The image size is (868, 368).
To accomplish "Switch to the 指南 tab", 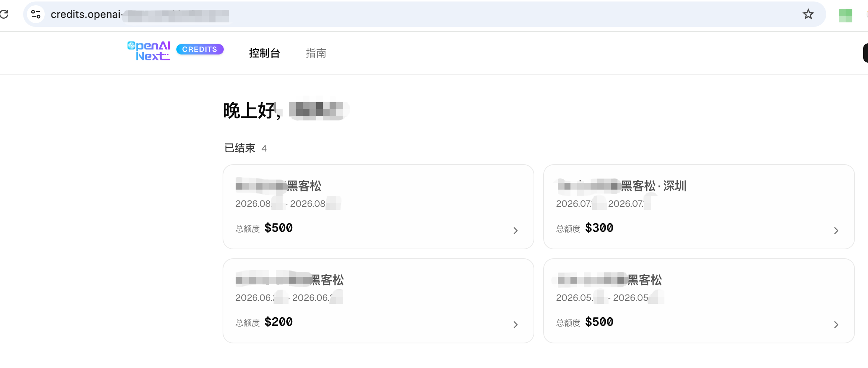I will (316, 53).
